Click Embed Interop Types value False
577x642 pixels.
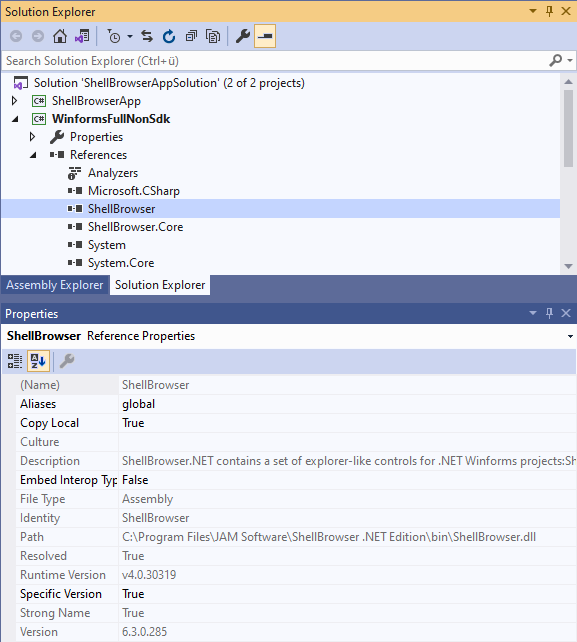[x=135, y=480]
